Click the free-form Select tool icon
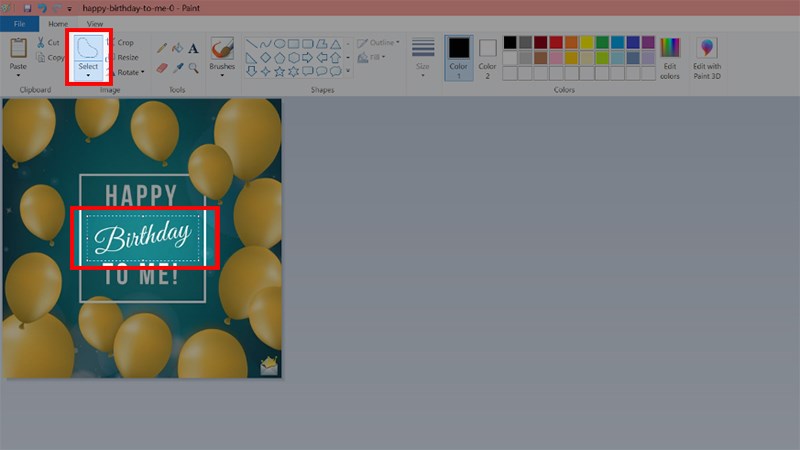800x450 pixels. coord(88,48)
